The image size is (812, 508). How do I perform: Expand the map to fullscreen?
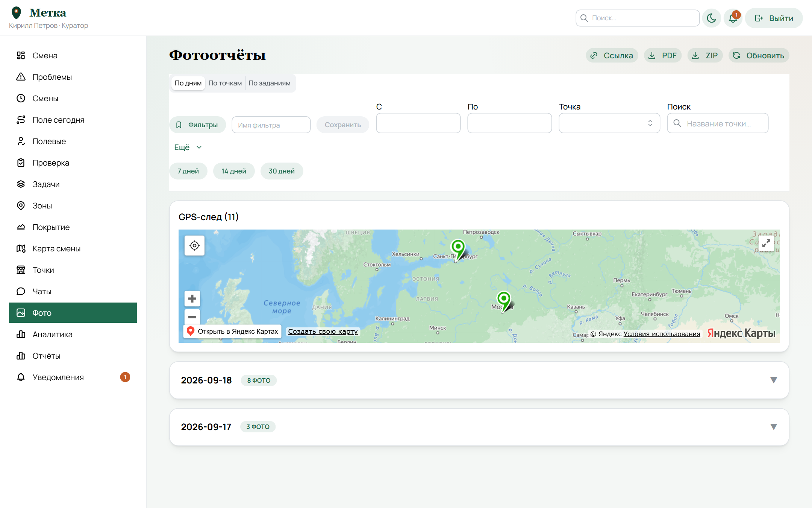click(x=766, y=243)
